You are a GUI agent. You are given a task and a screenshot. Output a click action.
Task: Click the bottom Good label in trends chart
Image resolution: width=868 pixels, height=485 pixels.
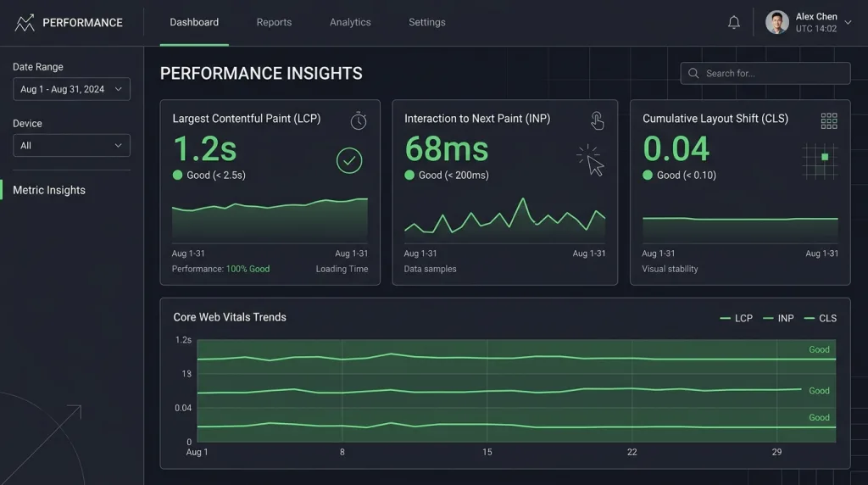point(820,417)
